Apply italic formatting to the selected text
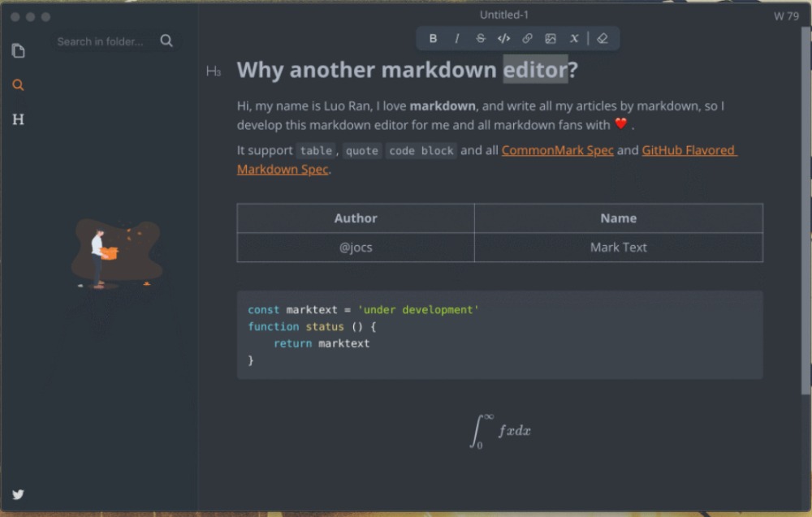Image resolution: width=812 pixels, height=517 pixels. coord(456,38)
